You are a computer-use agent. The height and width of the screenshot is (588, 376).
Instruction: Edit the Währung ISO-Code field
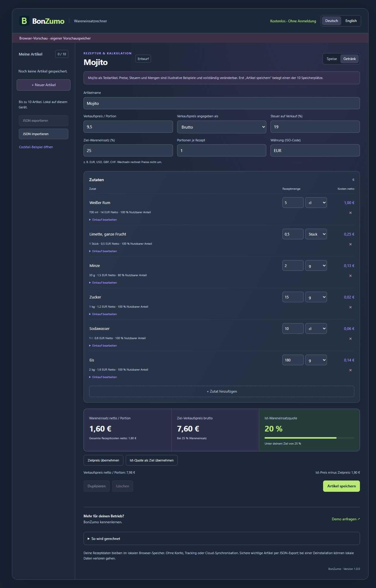click(x=315, y=151)
